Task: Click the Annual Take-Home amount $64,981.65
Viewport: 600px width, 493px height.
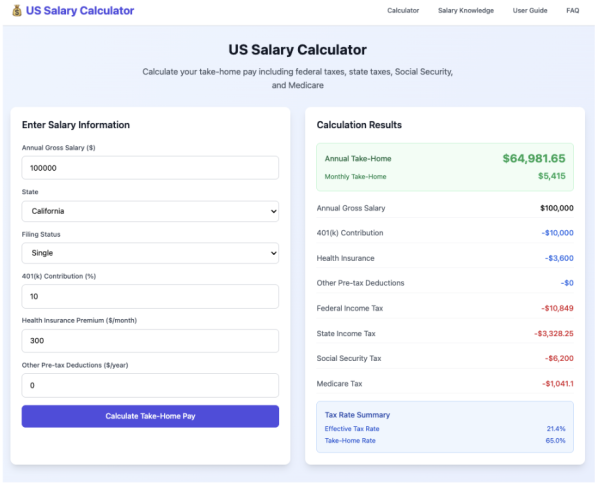Action: point(534,158)
